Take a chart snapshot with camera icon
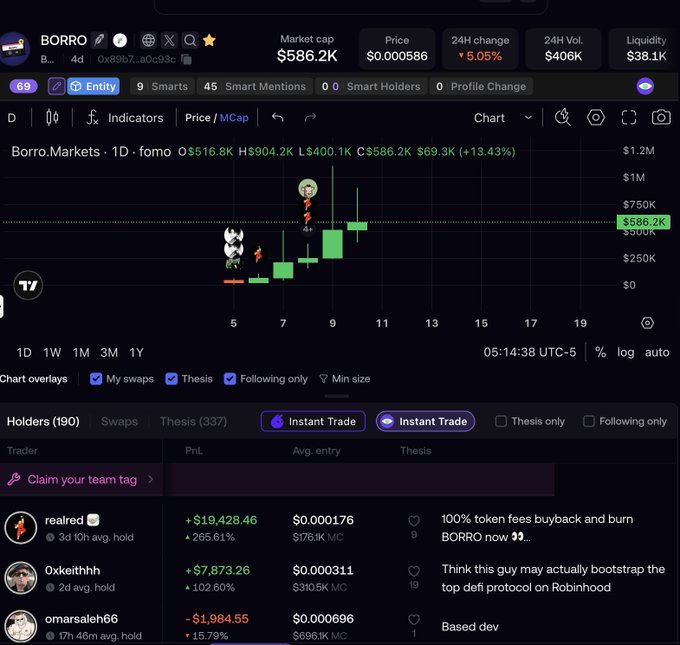This screenshot has width=680, height=645. coord(661,117)
